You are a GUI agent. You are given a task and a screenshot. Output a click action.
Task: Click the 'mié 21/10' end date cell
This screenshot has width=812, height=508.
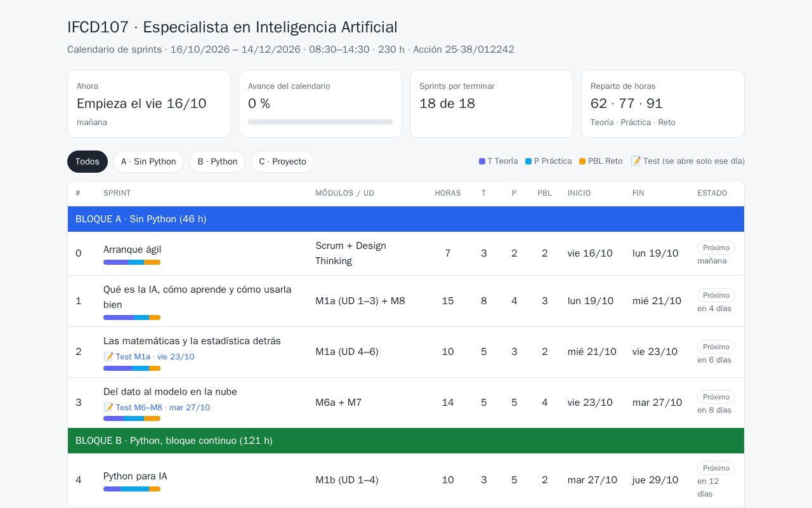(x=657, y=301)
